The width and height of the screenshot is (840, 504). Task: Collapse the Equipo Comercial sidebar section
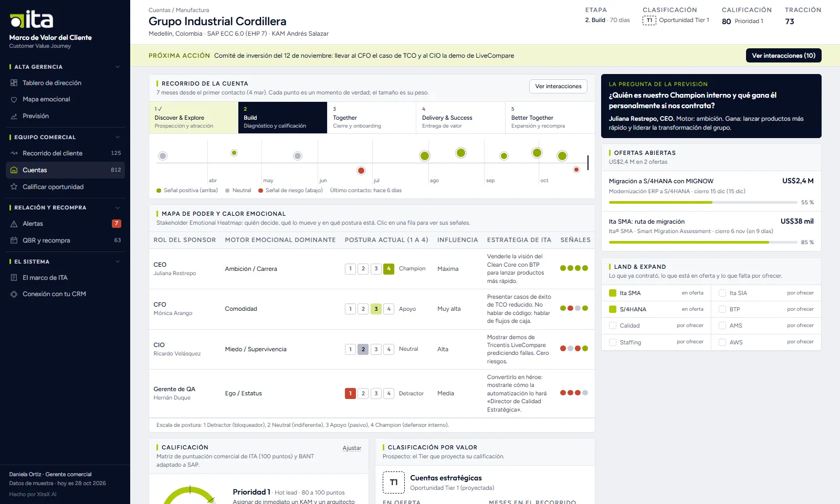(118, 137)
